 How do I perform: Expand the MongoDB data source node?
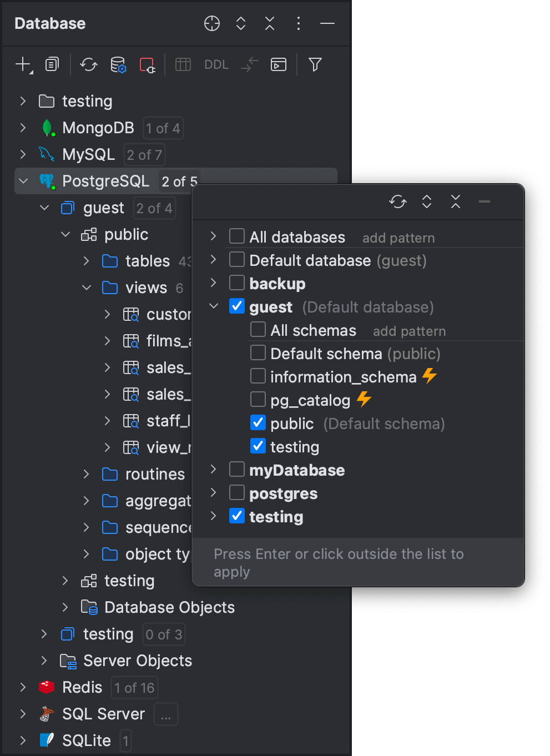23,128
